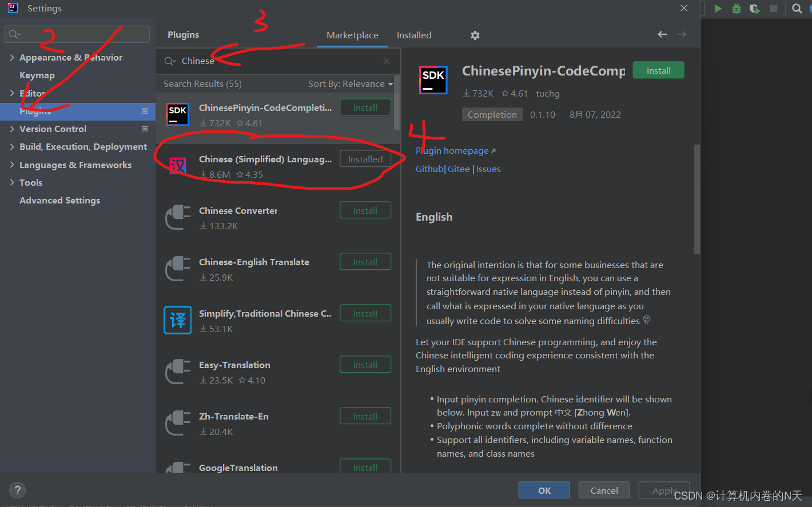Click the plugin list scrollbar

(x=397, y=103)
